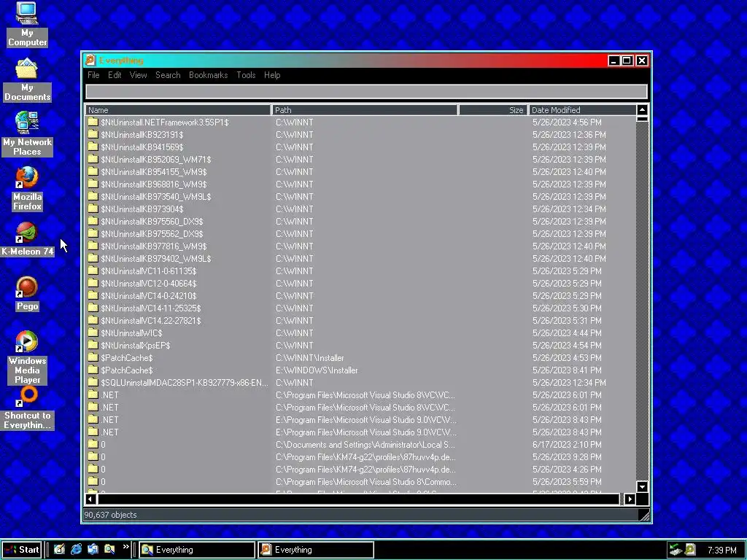The image size is (747, 560).
Task: Select the $NtUninstallVC11-0-61135$ row
Action: [360, 271]
